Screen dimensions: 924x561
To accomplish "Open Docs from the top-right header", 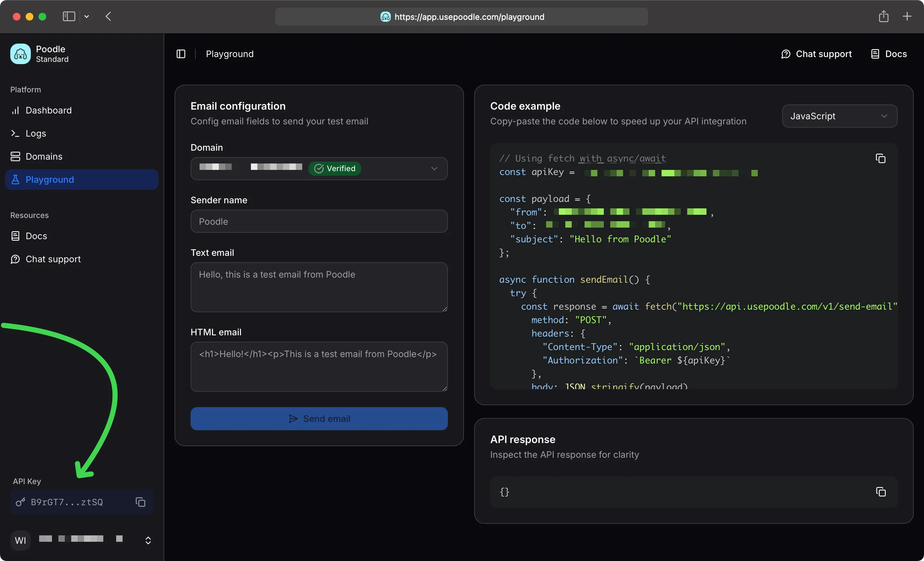I will (x=889, y=54).
